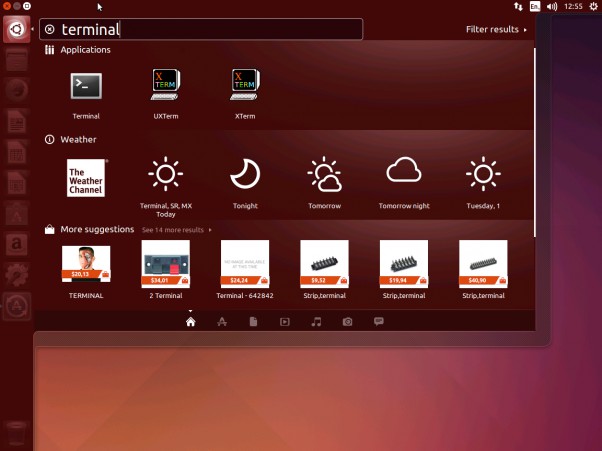Click the Ubuntu Dash home launcher button
Viewport: 602px width, 451px height.
pyautogui.click(x=17, y=29)
